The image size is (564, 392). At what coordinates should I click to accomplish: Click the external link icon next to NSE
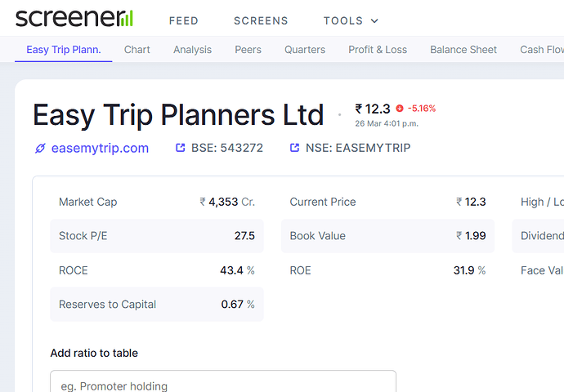pyautogui.click(x=295, y=148)
